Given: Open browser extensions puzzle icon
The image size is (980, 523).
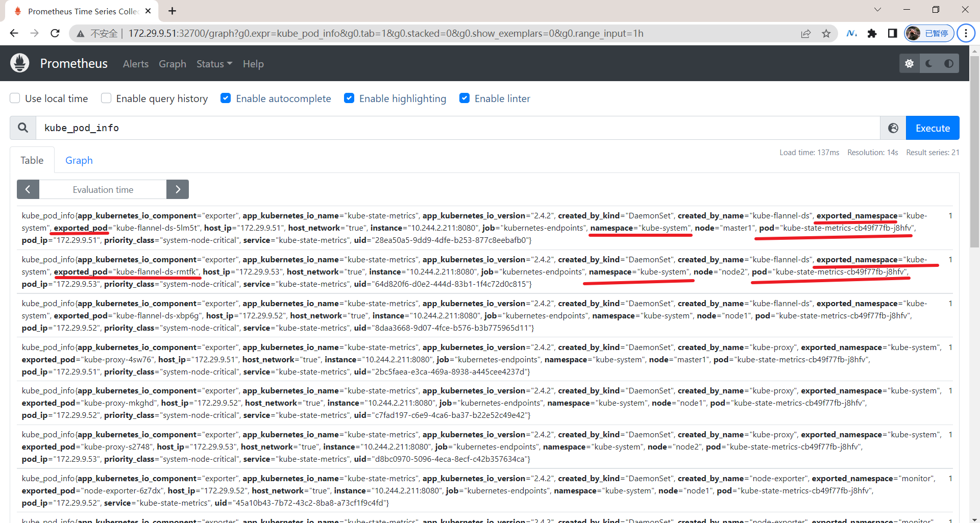Looking at the screenshot, I should click(x=872, y=33).
